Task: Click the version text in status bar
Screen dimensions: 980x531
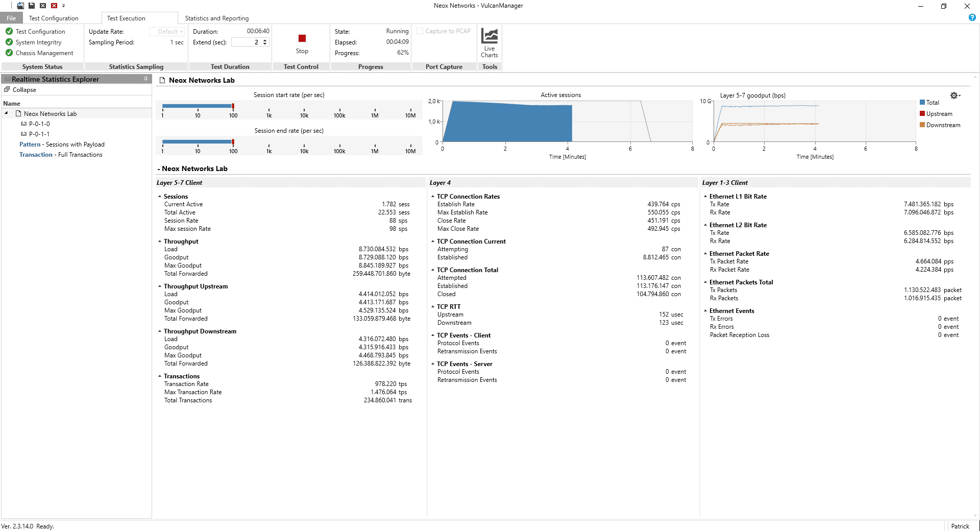Action: coord(17,526)
